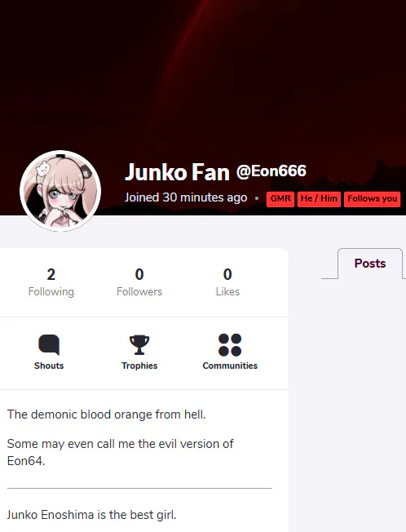Click the Joined 30 minutes ago text
The height and width of the screenshot is (532, 406).
[186, 197]
